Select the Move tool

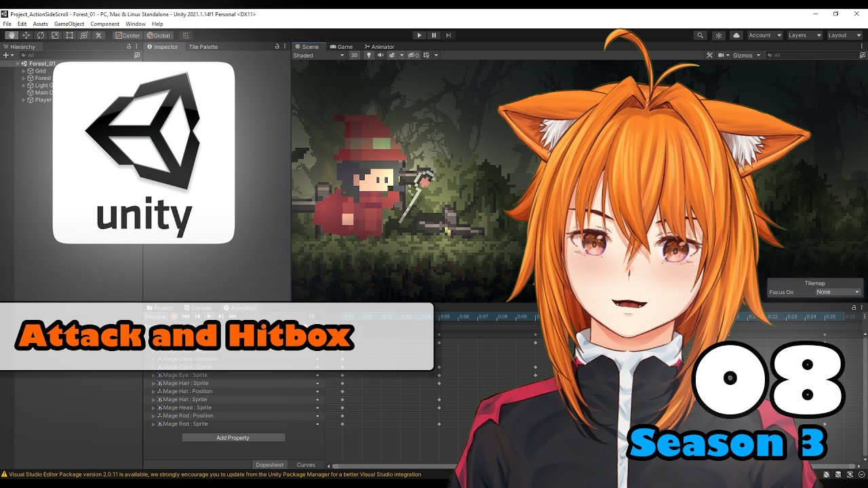click(x=26, y=35)
